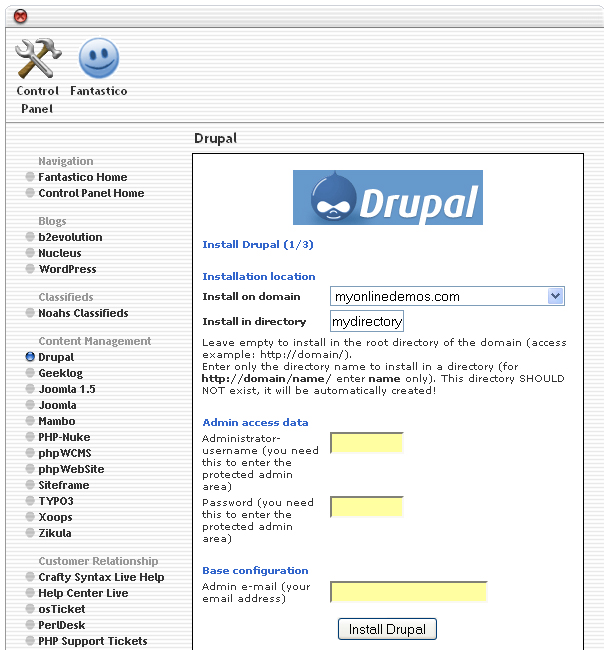Select phpWCMS from the list
Image resolution: width=604 pixels, height=650 pixels.
[x=65, y=453]
